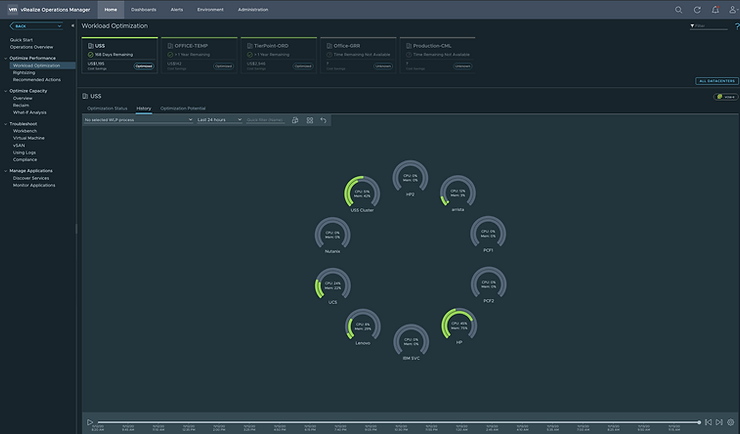Collapse the left navigation panel arrow

(73, 26)
